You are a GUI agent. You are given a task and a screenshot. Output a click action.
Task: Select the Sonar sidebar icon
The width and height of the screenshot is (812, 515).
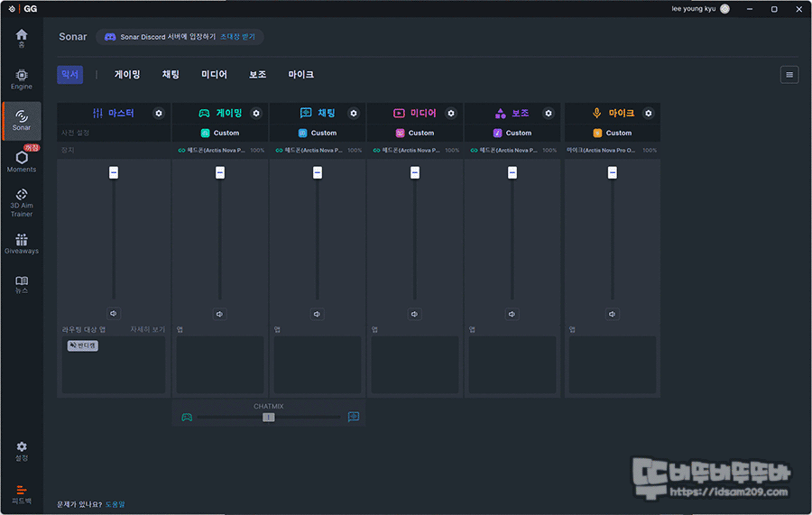(22, 121)
